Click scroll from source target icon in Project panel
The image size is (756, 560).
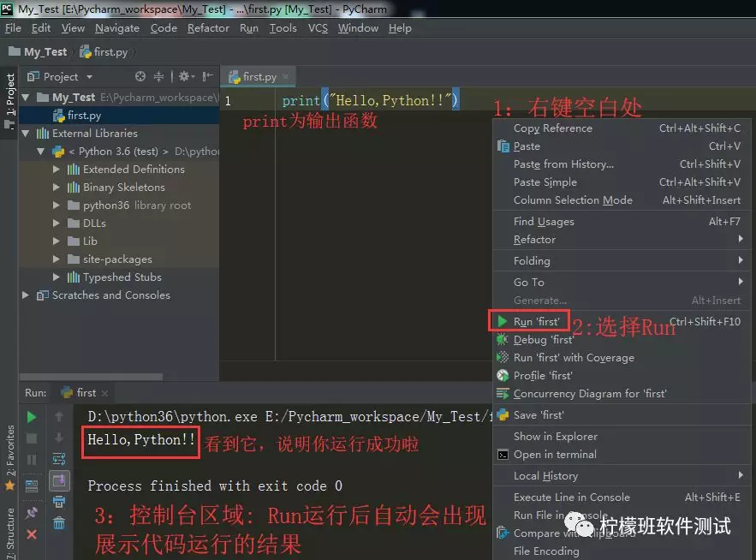[x=140, y=76]
